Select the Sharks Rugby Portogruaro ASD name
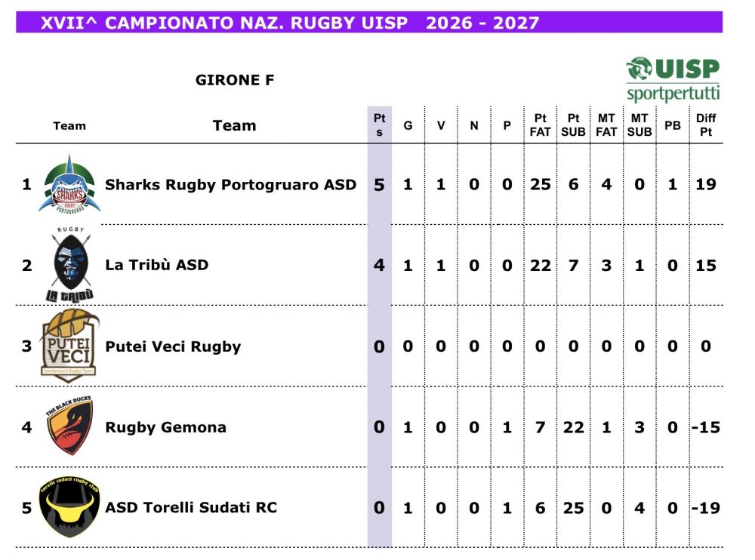The width and height of the screenshot is (755, 560). [230, 185]
